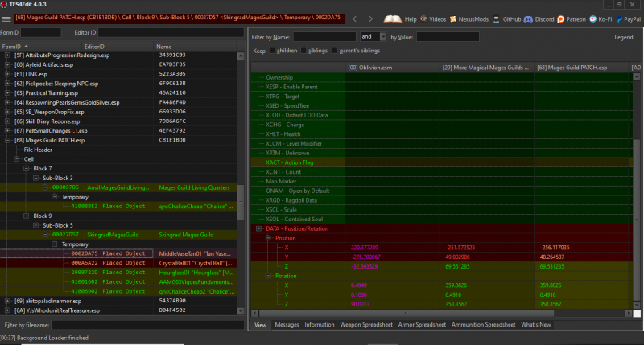
Task: Select the 000A5A22 CrystalBall01 placed object
Action: coord(118,263)
